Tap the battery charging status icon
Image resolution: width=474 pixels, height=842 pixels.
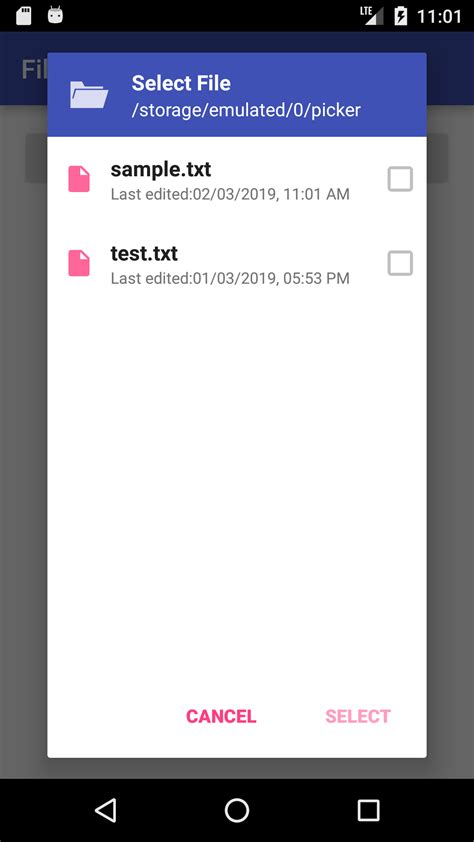tap(400, 16)
